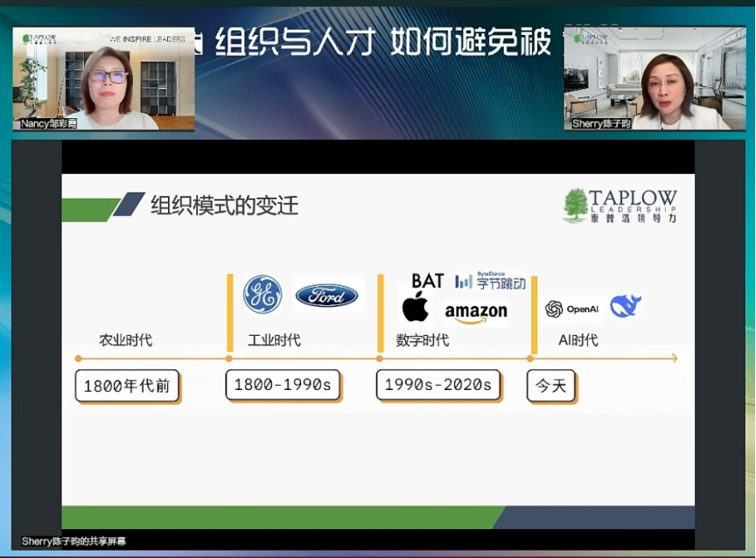Click the AI时代 label

(578, 340)
